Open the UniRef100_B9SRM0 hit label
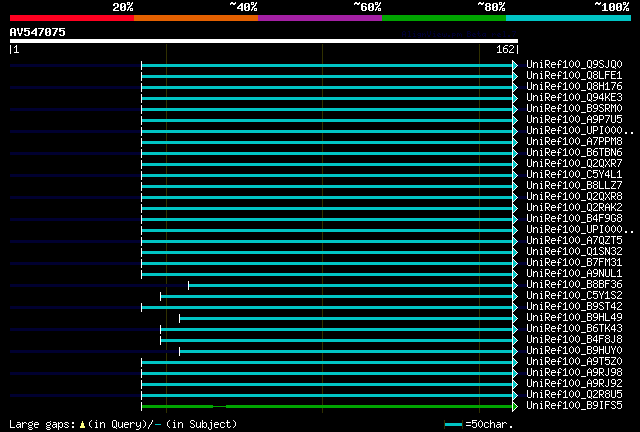Viewport: 640px width, 432px height. point(574,109)
